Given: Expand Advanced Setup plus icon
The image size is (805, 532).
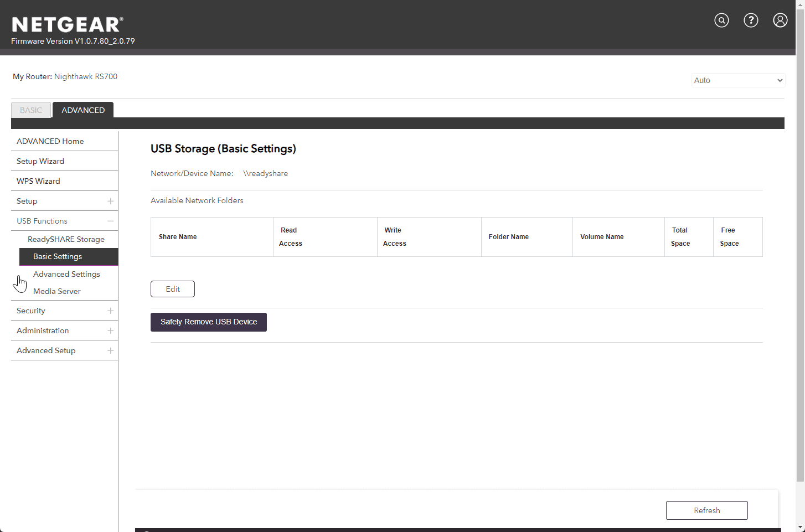Looking at the screenshot, I should coord(110,350).
